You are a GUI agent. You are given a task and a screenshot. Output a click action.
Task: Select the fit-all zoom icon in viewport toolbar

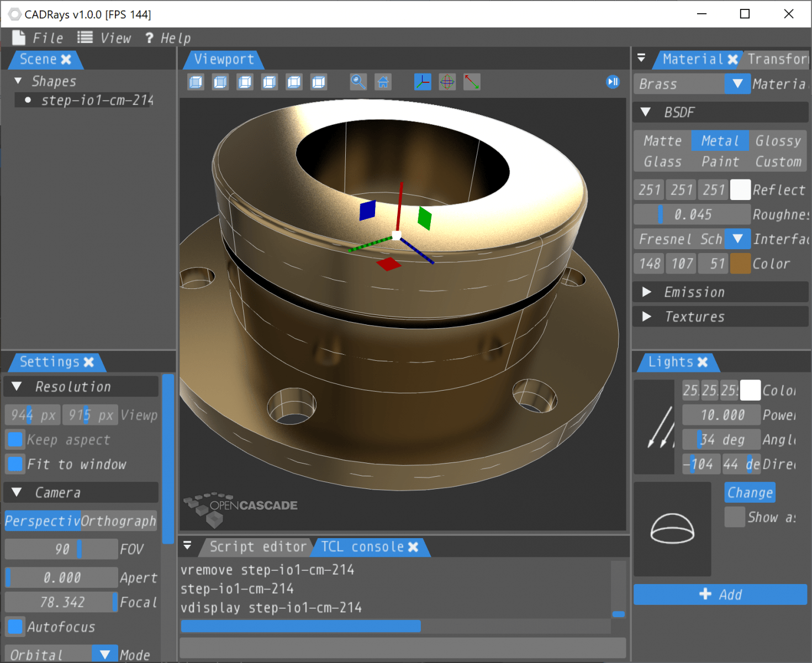click(x=358, y=82)
